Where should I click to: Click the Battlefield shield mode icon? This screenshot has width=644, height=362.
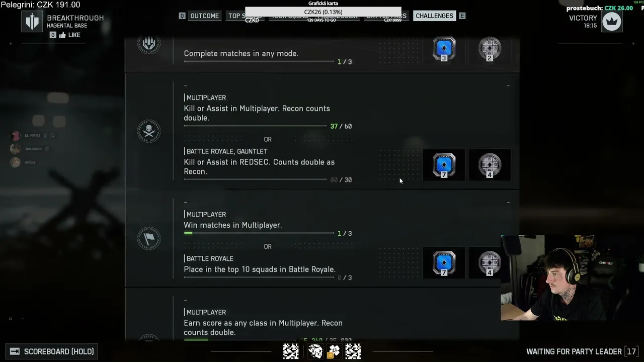point(32,22)
